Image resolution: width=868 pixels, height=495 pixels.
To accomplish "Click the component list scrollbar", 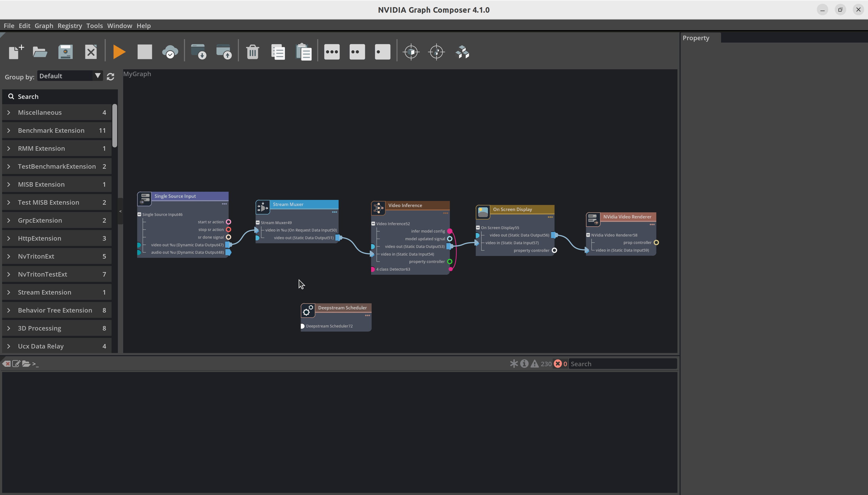I will pyautogui.click(x=114, y=126).
